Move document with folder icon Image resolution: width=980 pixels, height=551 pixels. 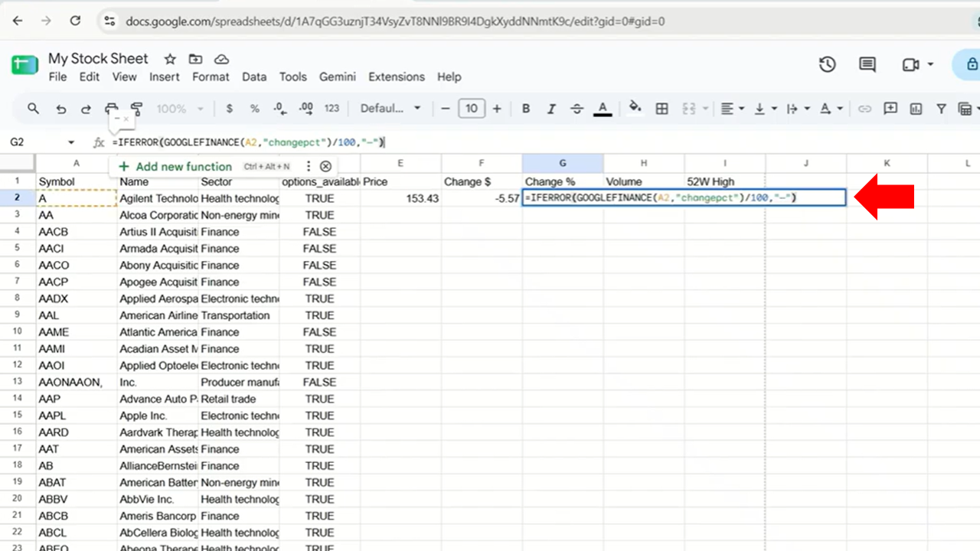tap(196, 59)
